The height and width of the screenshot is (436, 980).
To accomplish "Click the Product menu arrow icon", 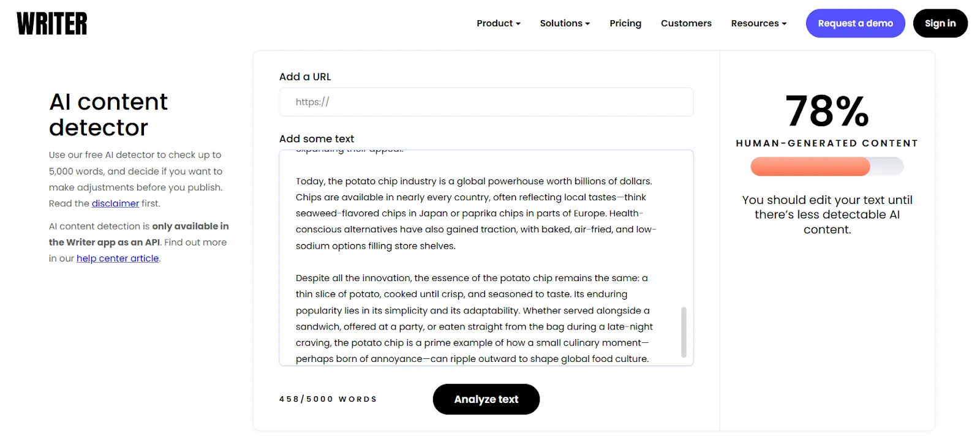I will pyautogui.click(x=518, y=24).
